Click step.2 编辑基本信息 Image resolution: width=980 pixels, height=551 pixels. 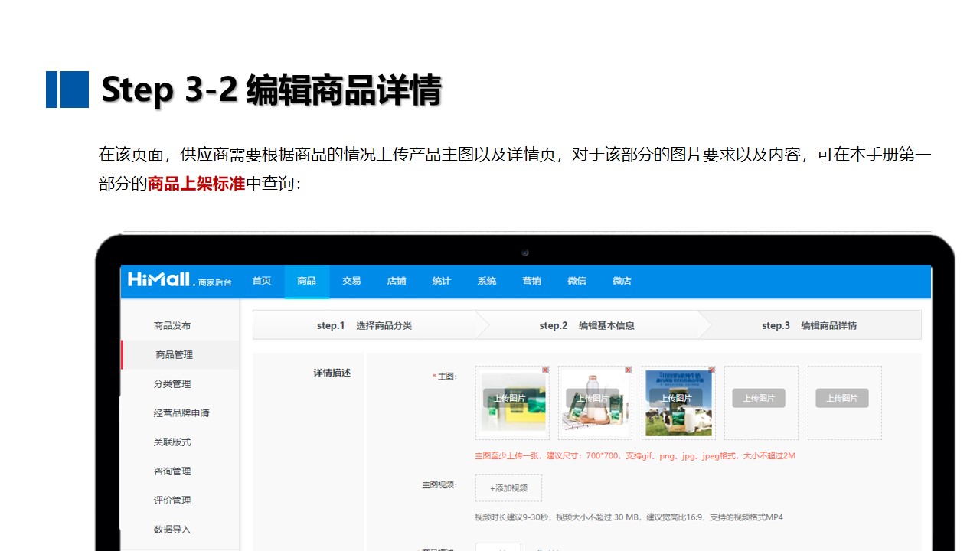[x=587, y=325]
